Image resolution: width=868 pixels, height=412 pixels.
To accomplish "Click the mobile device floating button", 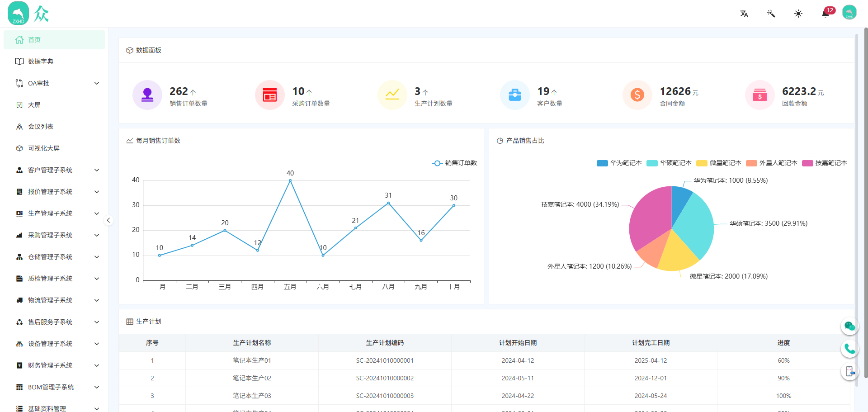I will click(849, 371).
